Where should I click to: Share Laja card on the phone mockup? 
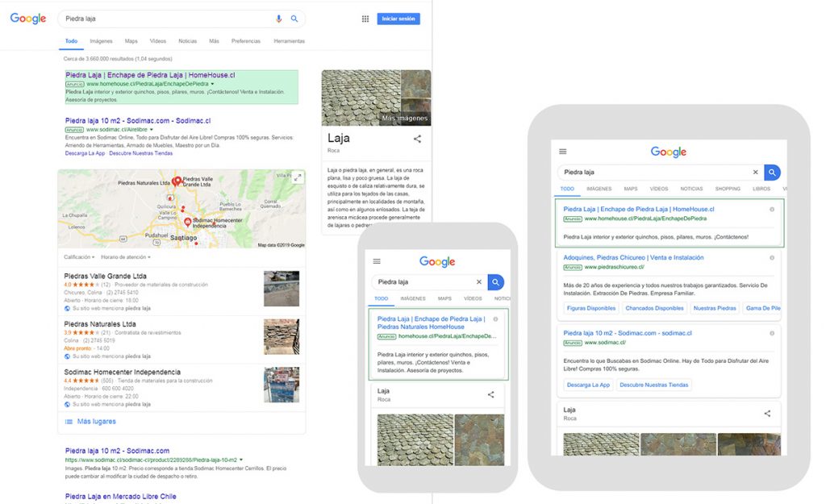click(x=490, y=394)
